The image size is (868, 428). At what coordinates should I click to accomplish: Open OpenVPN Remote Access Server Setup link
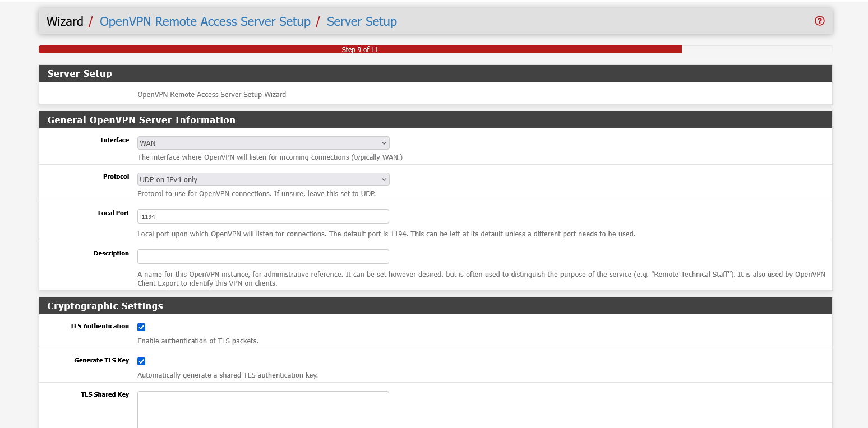coord(205,21)
